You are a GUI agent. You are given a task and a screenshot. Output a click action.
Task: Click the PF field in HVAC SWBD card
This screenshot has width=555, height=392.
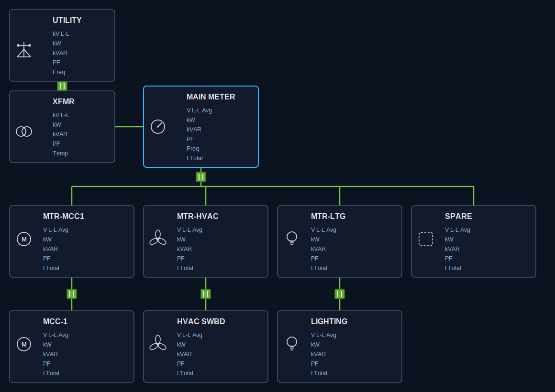[181, 364]
